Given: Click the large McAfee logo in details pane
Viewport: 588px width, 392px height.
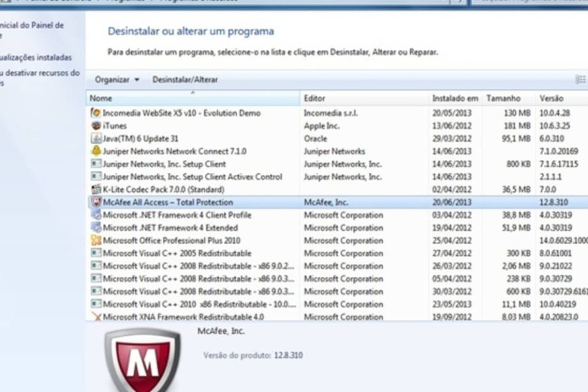Looking at the screenshot, I should 143,360.
